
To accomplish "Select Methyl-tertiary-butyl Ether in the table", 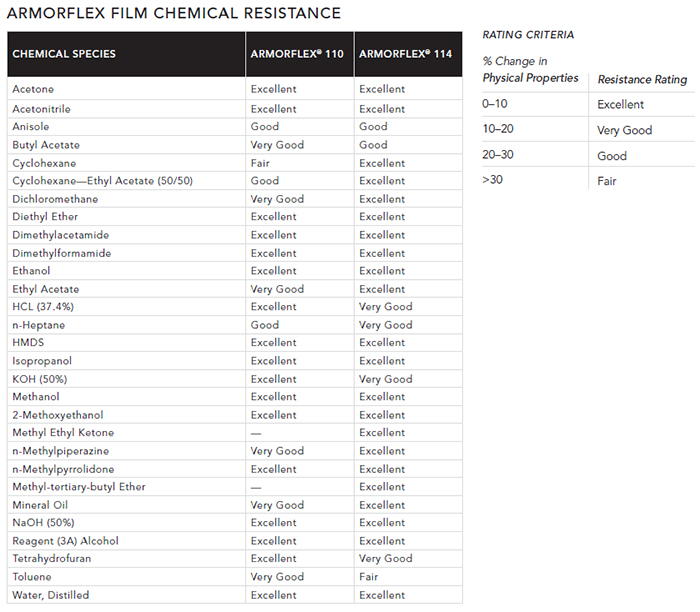I will (79, 487).
